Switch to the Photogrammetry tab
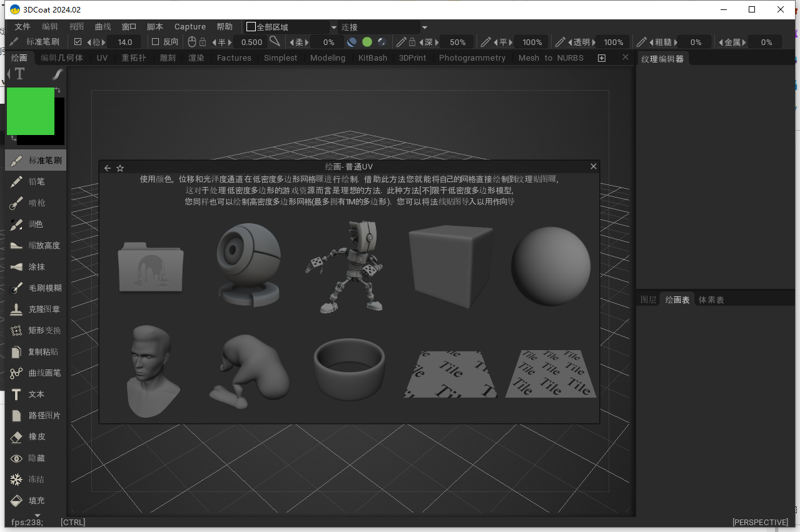The image size is (800, 532). pyautogui.click(x=472, y=58)
